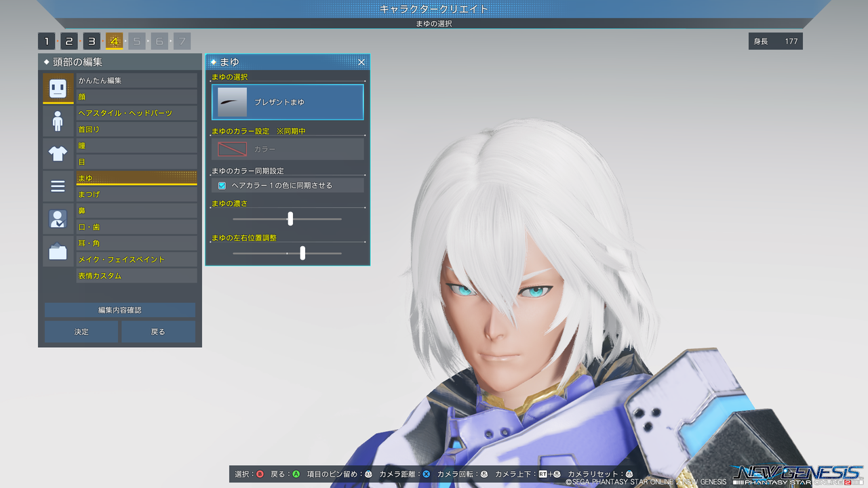Click the 項目のピン留め hint in bottom bar
Image resolution: width=868 pixels, height=488 pixels.
(x=340, y=474)
